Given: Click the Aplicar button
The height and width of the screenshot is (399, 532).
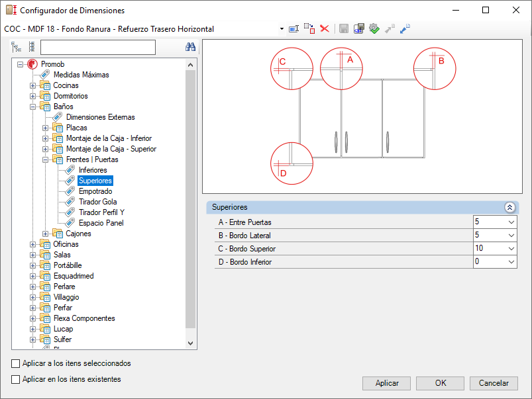Looking at the screenshot, I should [x=386, y=383].
